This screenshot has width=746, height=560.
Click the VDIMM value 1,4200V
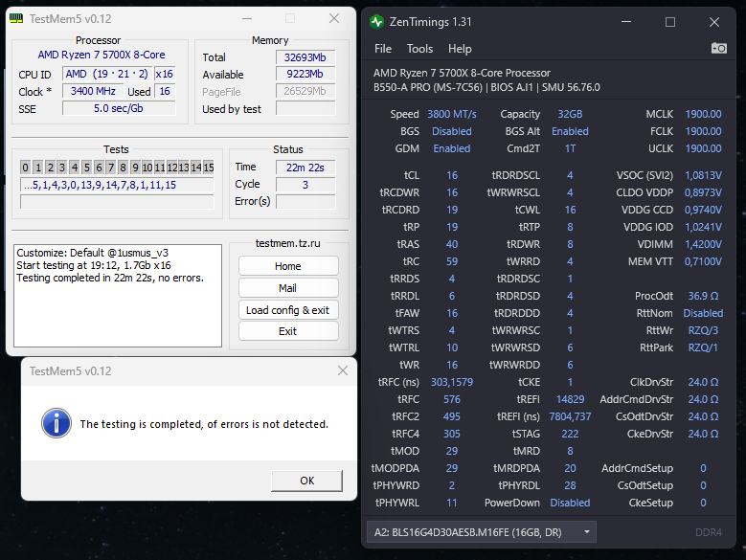pos(703,244)
